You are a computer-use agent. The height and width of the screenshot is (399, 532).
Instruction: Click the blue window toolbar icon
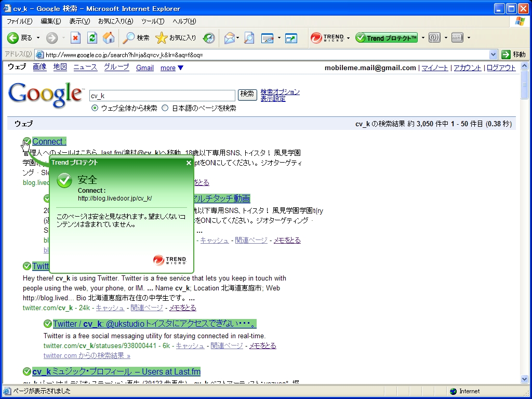291,38
